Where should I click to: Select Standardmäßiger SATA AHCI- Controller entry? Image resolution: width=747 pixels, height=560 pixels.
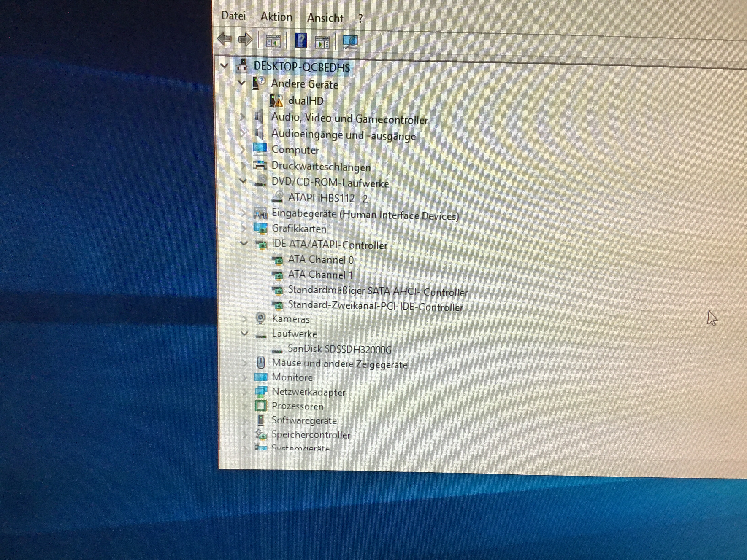pos(378,291)
